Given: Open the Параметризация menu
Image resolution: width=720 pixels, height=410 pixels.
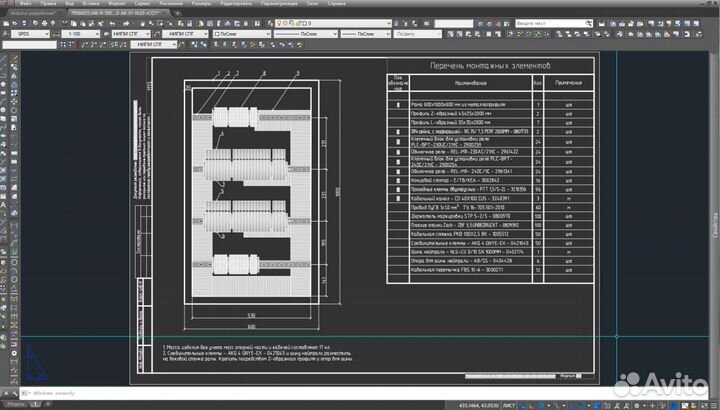Looking at the screenshot, I should 280,5.
